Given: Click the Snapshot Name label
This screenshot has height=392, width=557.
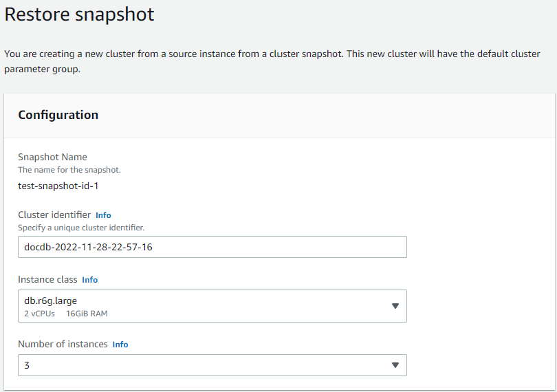Looking at the screenshot, I should tap(52, 157).
